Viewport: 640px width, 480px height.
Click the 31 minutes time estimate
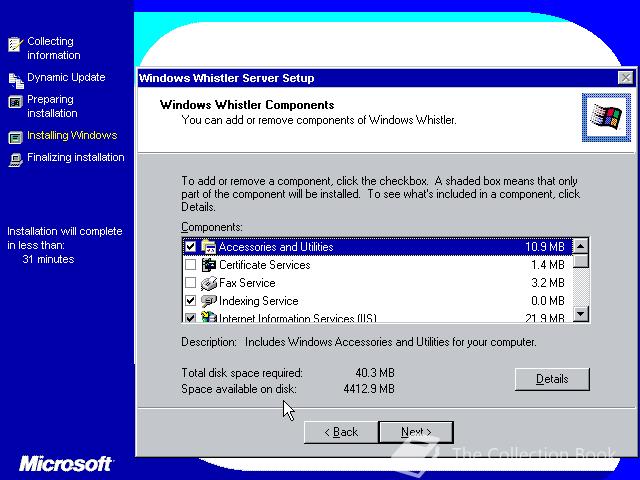[x=48, y=259]
